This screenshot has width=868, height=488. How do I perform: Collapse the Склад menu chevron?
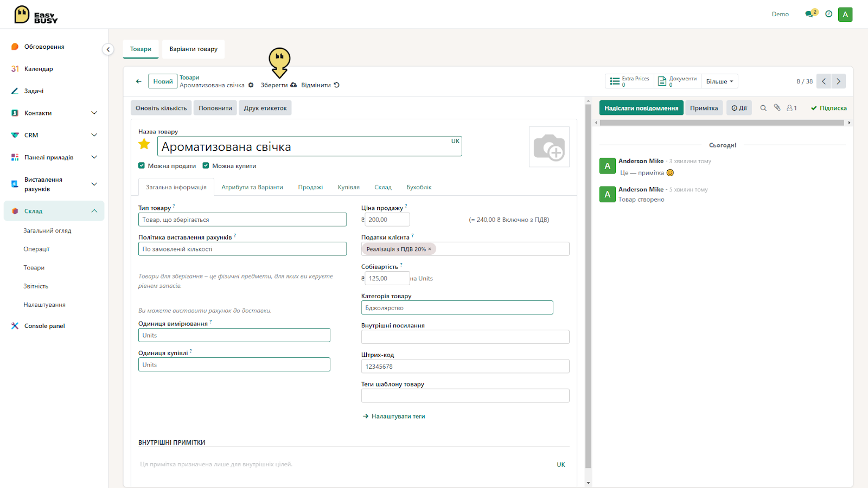pos(94,211)
